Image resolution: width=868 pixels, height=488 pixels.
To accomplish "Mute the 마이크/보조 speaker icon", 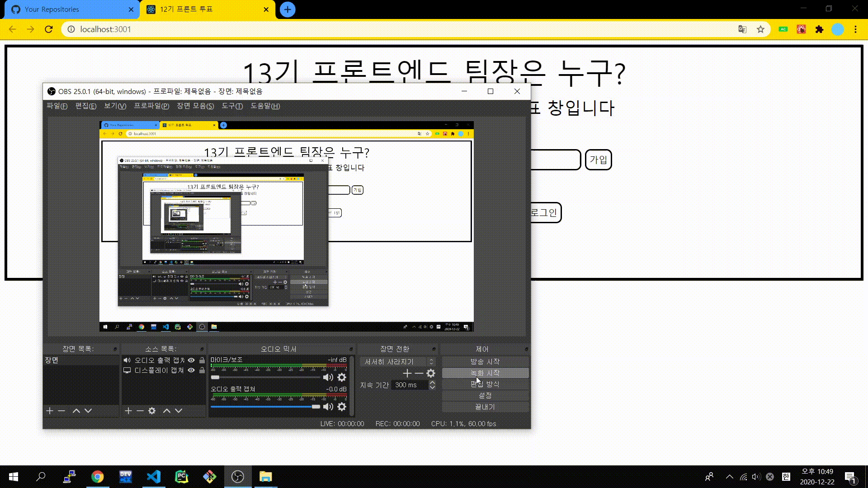I will (328, 377).
